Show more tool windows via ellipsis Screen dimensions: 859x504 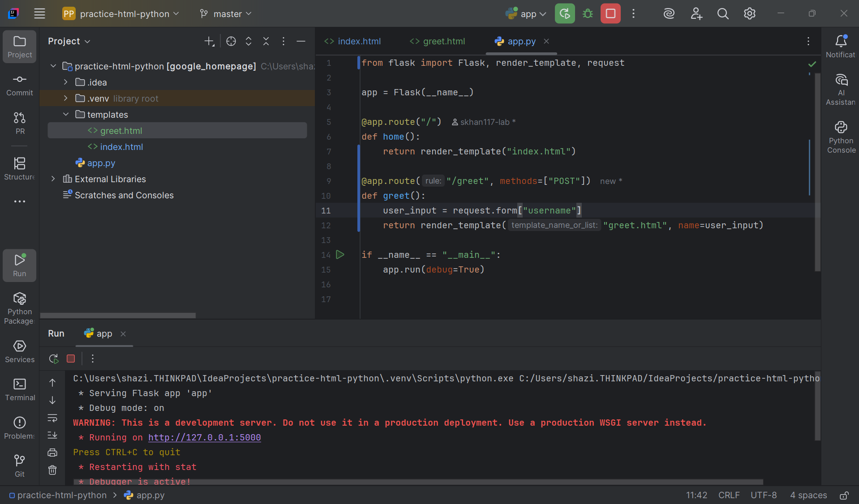coord(20,201)
